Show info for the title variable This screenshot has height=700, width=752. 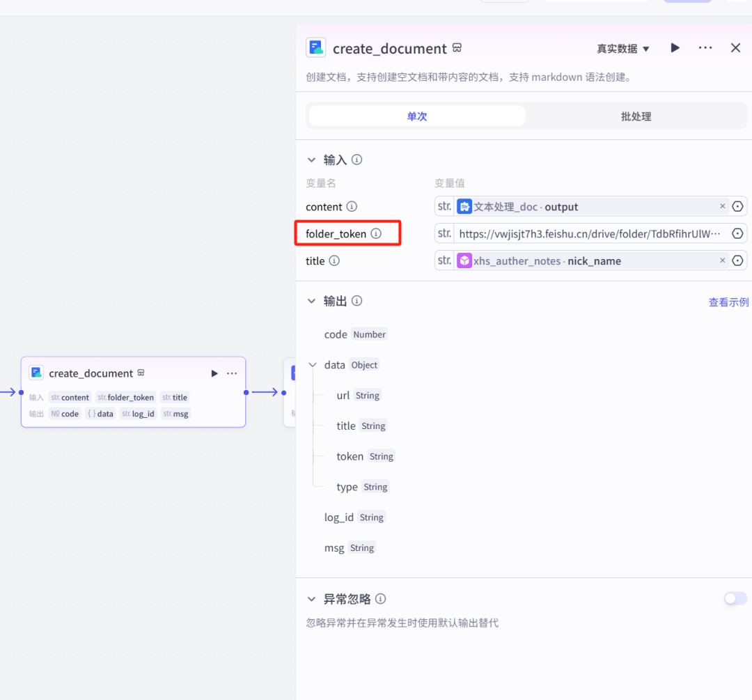334,260
